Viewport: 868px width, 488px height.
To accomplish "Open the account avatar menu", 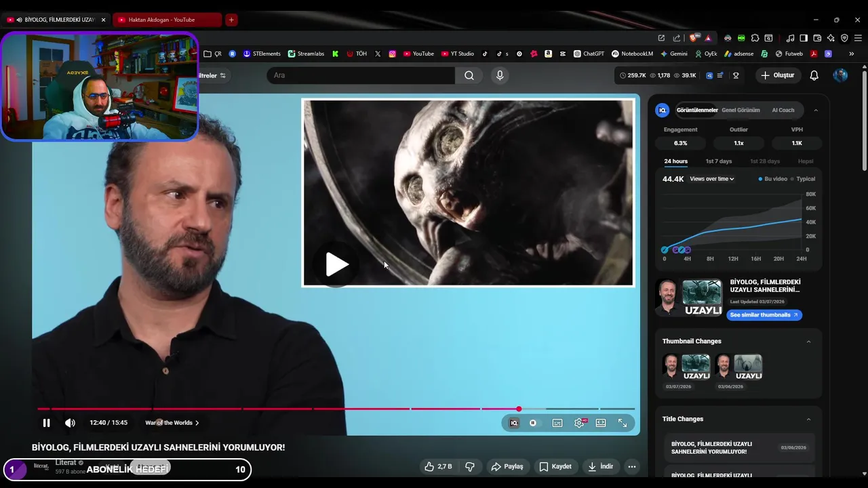I will click(x=840, y=75).
